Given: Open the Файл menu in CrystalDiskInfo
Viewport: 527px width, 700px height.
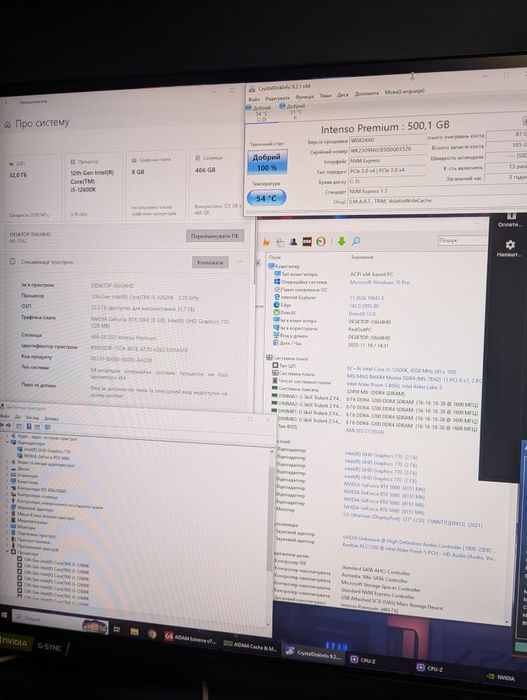Looking at the screenshot, I should (254, 99).
